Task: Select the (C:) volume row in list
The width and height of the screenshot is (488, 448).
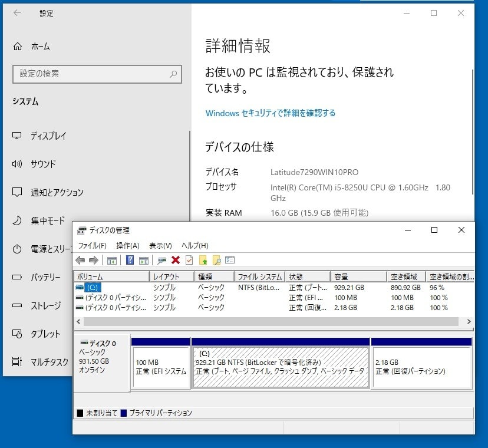Action: coord(274,287)
